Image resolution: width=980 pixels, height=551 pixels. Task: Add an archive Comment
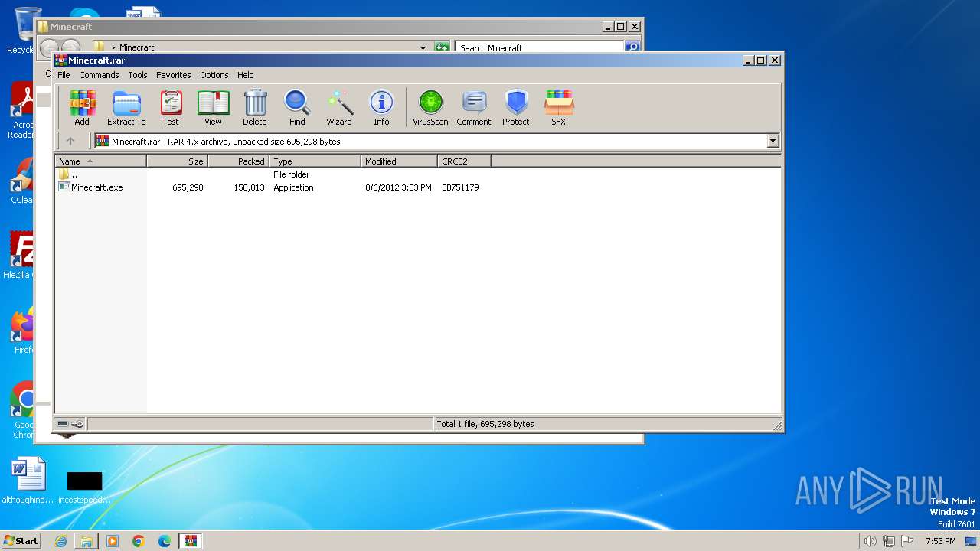click(x=474, y=108)
